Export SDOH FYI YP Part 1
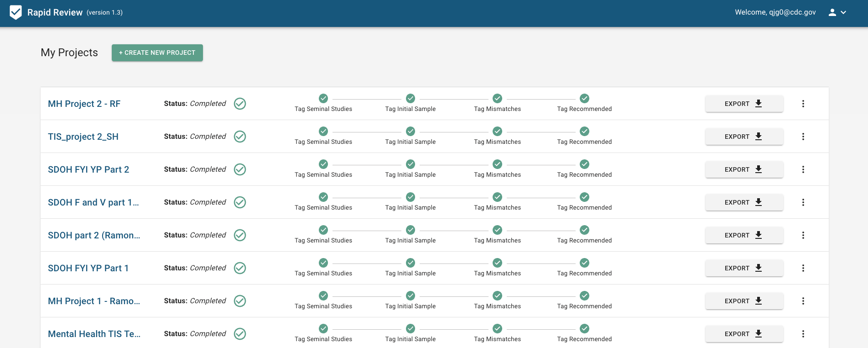 point(744,268)
